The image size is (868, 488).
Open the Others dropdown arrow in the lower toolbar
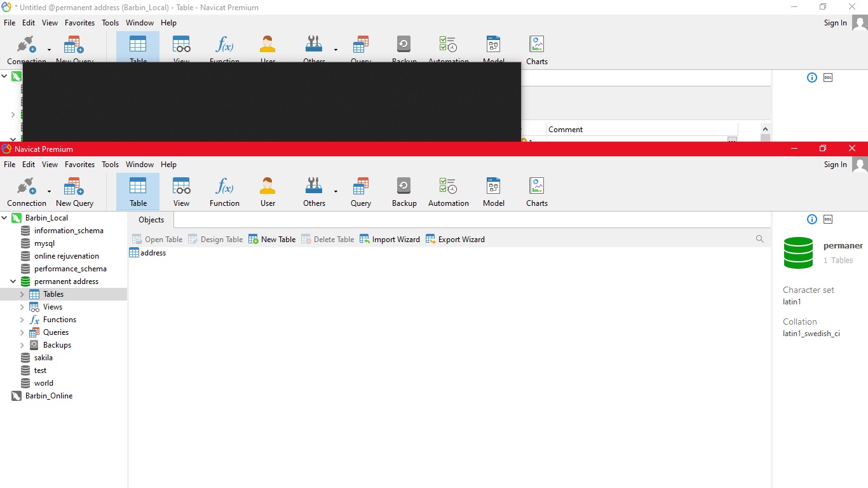(x=336, y=191)
